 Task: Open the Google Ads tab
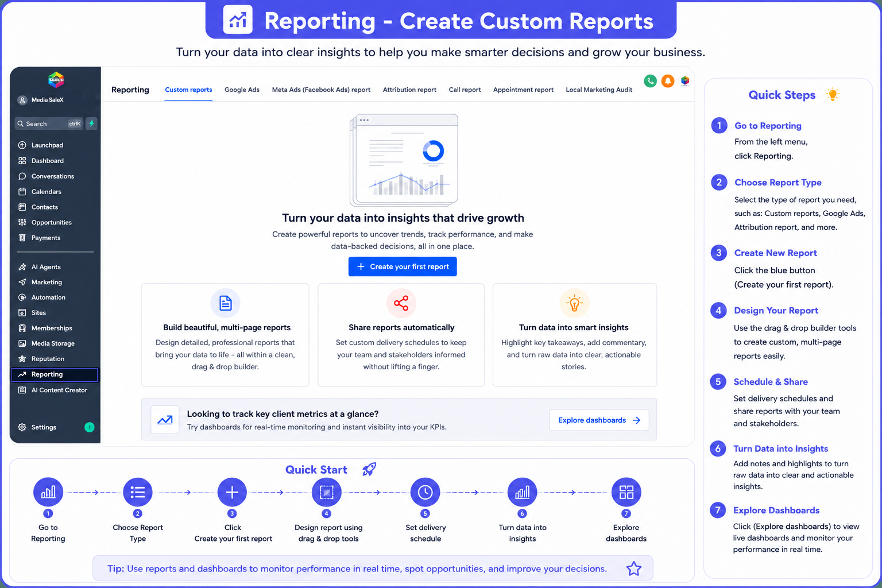click(242, 90)
